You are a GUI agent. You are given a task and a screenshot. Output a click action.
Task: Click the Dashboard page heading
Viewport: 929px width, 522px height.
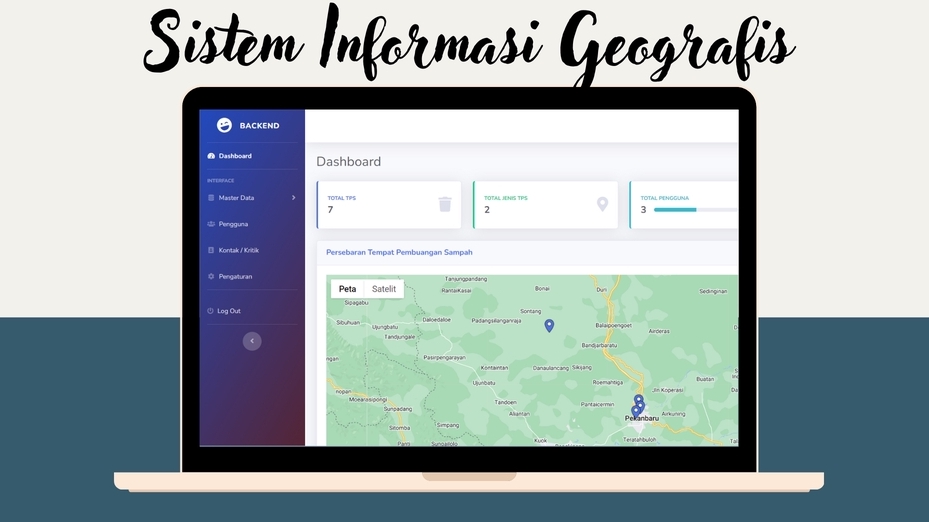348,161
